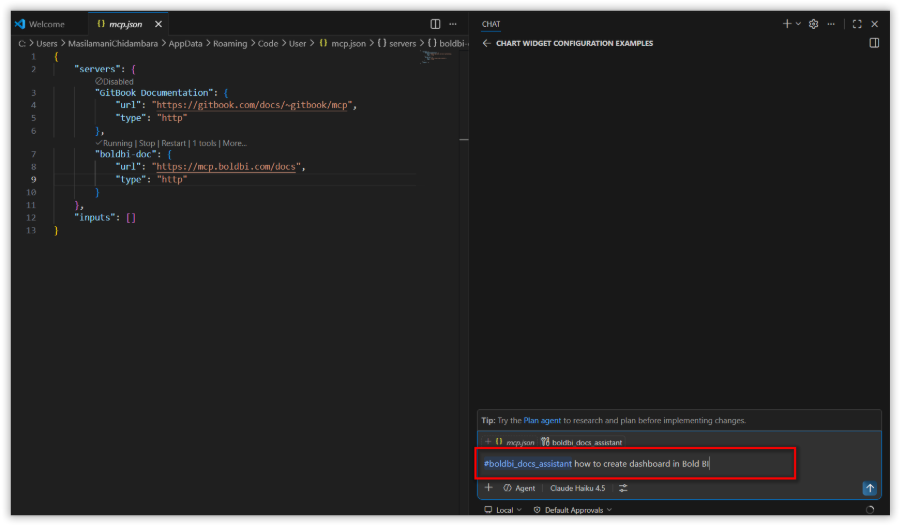
Task: Click line number 9 in the gutter
Action: 33,179
